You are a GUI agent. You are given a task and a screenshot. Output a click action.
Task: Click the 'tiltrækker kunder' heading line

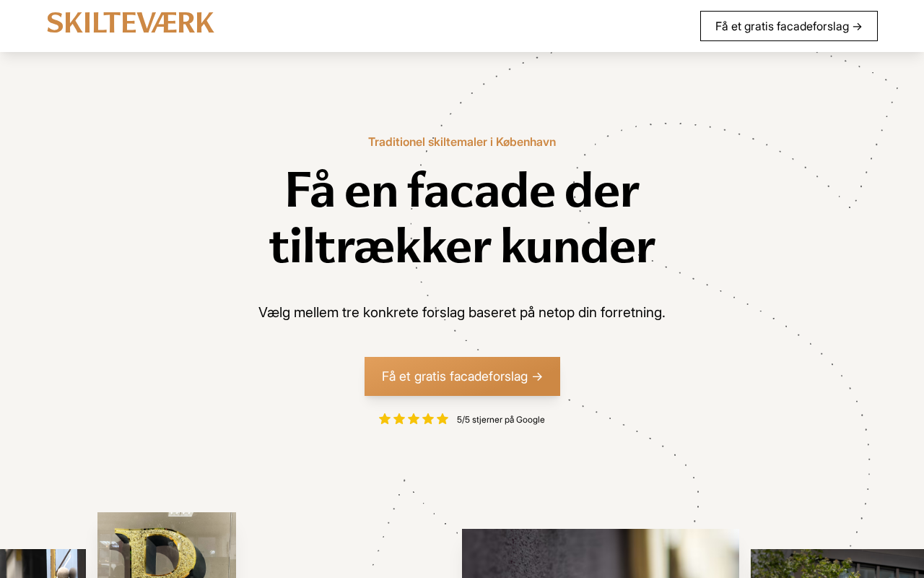(x=462, y=246)
